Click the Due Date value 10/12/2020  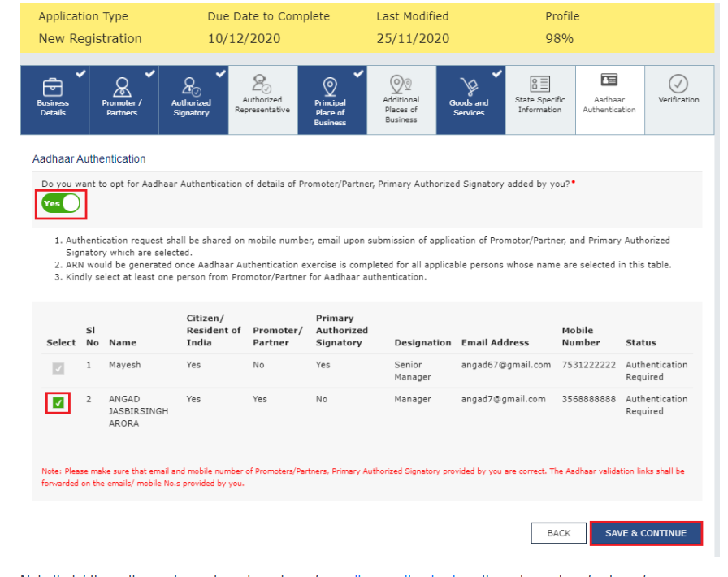pyautogui.click(x=244, y=38)
